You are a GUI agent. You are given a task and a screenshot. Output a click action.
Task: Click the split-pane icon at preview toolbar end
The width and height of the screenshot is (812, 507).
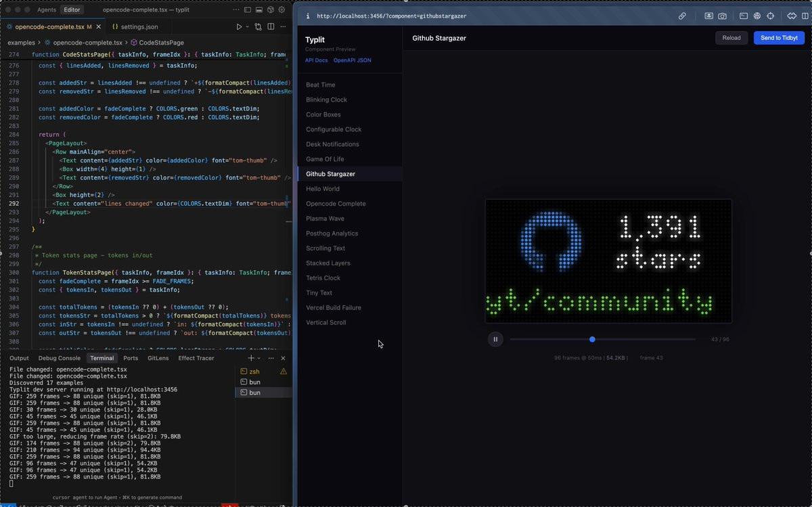(x=805, y=16)
